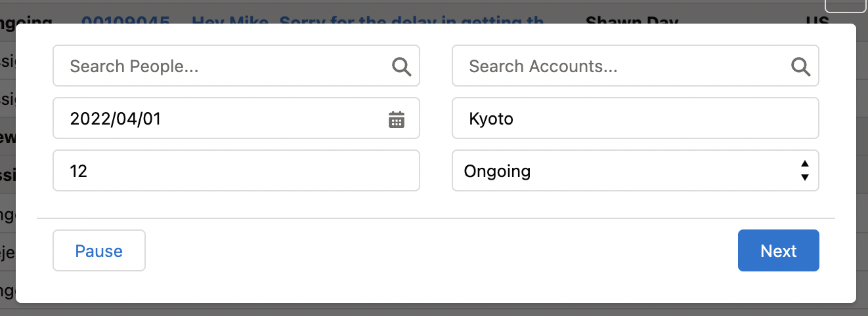Click the 2022/04/01 date field
The image size is (868, 316).
pyautogui.click(x=223, y=119)
